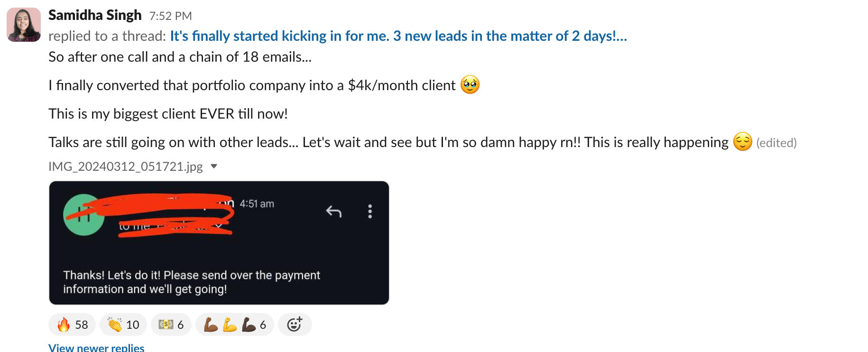868x352 pixels.
Task: Open the thread link about 3 new leads
Action: 398,36
